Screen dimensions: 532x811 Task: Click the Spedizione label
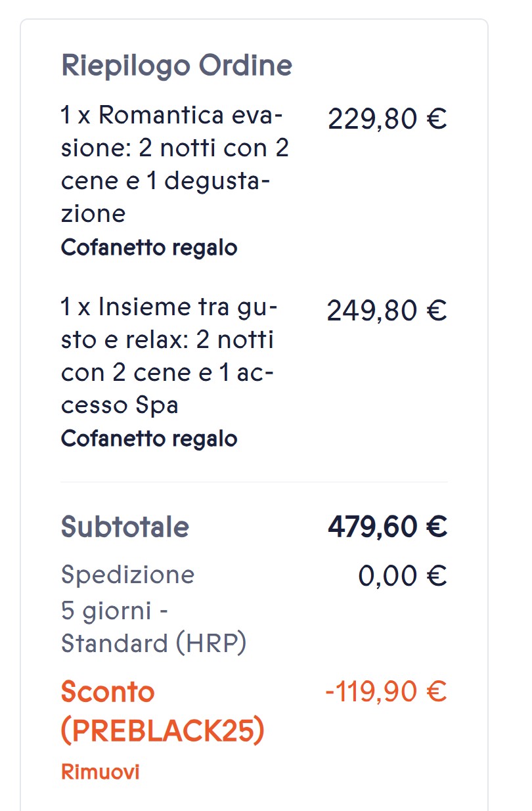(127, 575)
